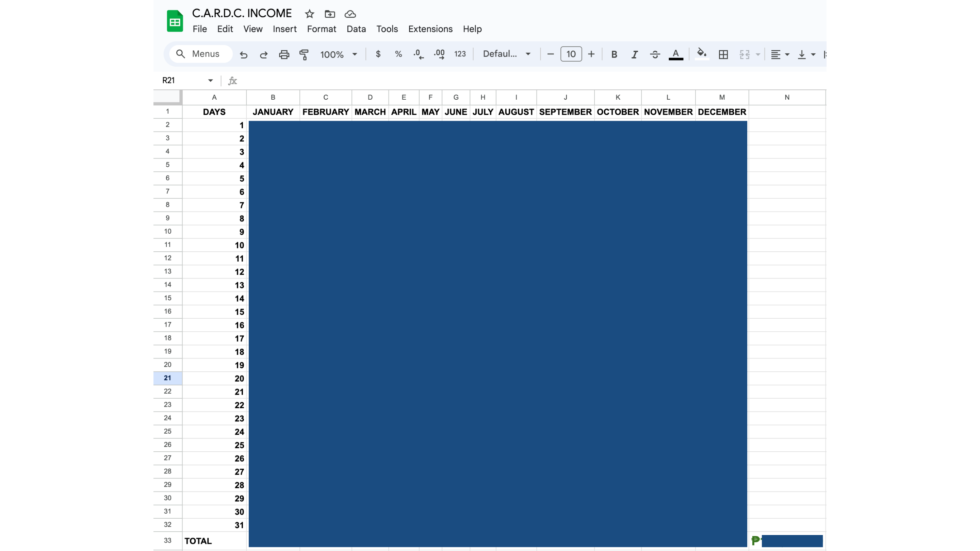Screen dimensions: 980x551
Task: Open the Default font family dropdown
Action: [506, 54]
